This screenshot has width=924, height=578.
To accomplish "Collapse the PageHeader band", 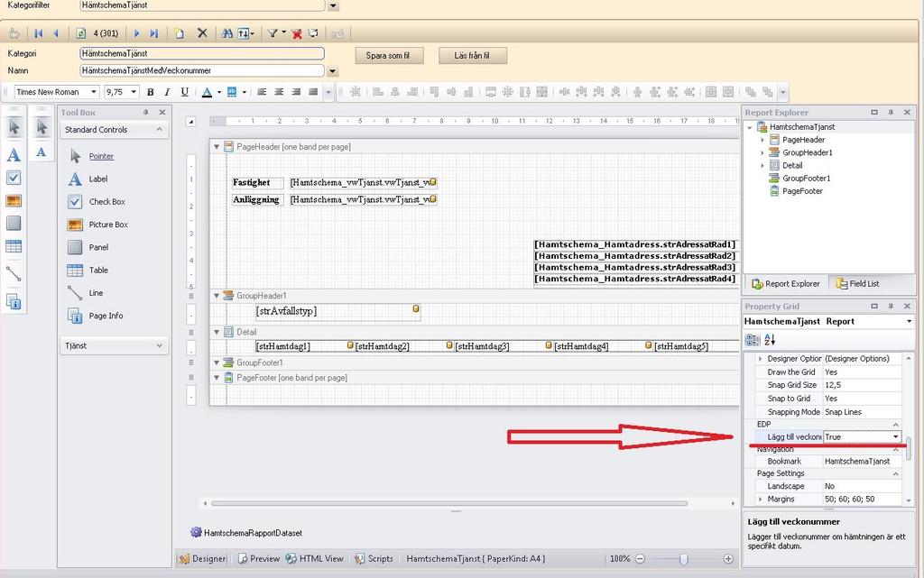I will coord(217,147).
